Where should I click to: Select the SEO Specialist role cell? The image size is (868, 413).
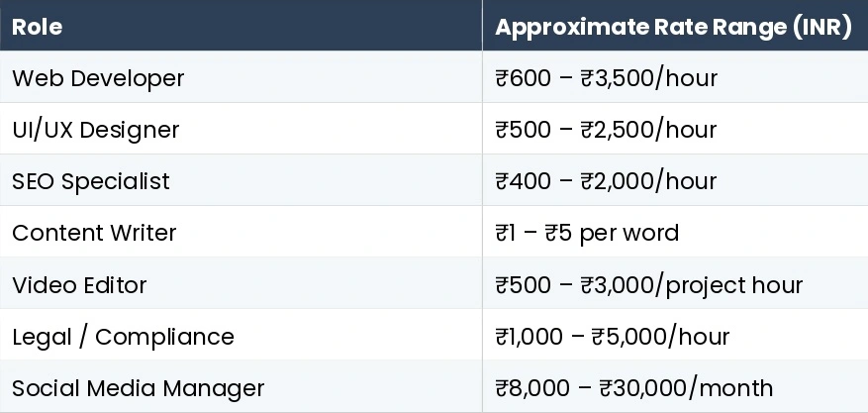point(90,181)
